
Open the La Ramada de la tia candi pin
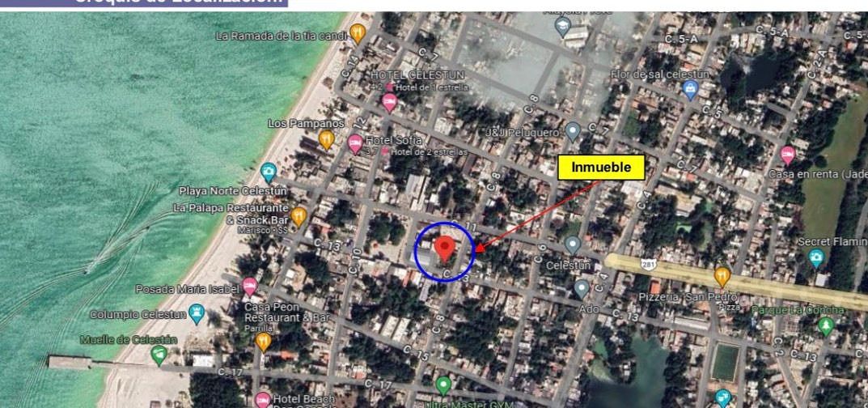tap(358, 34)
